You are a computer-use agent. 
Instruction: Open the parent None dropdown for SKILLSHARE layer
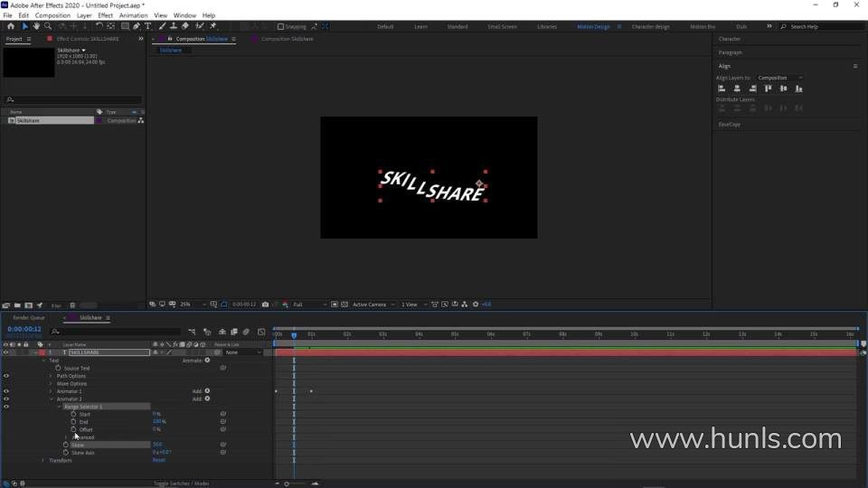243,352
